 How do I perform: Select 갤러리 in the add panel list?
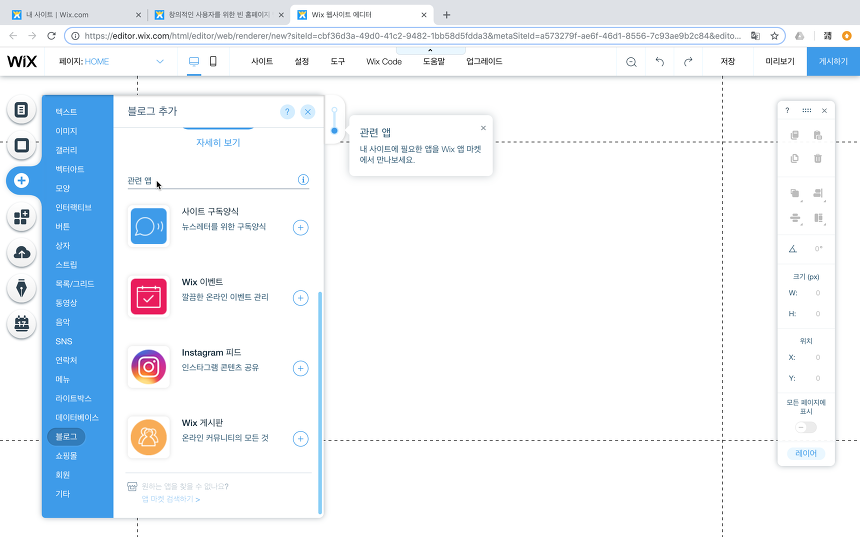pyautogui.click(x=66, y=150)
